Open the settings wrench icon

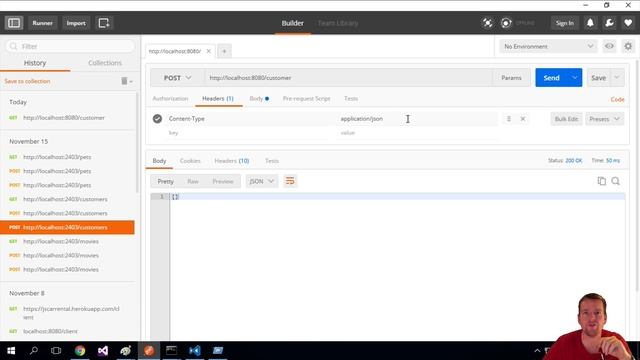click(x=609, y=23)
